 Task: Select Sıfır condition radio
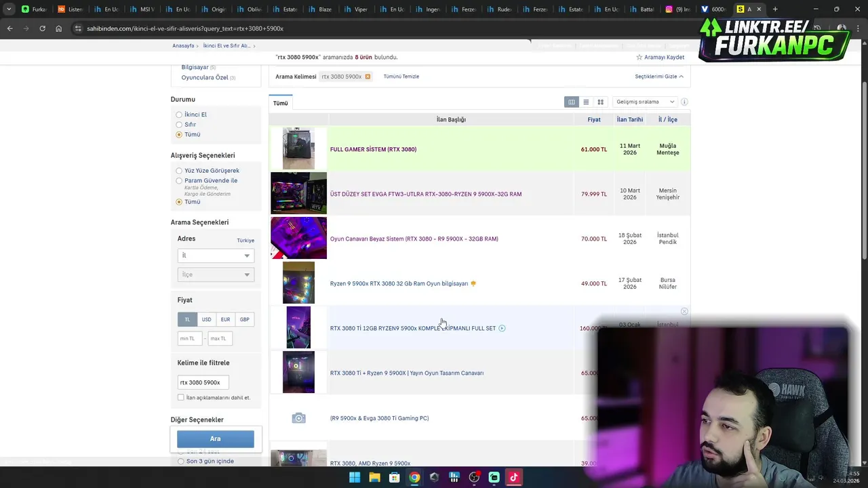(x=179, y=125)
